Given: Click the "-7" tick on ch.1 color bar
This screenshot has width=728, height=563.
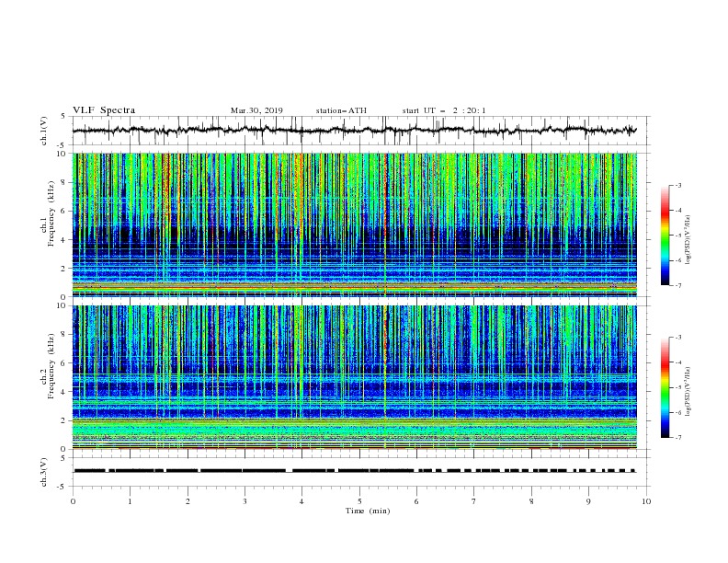Looking at the screenshot, I should pyautogui.click(x=677, y=286).
